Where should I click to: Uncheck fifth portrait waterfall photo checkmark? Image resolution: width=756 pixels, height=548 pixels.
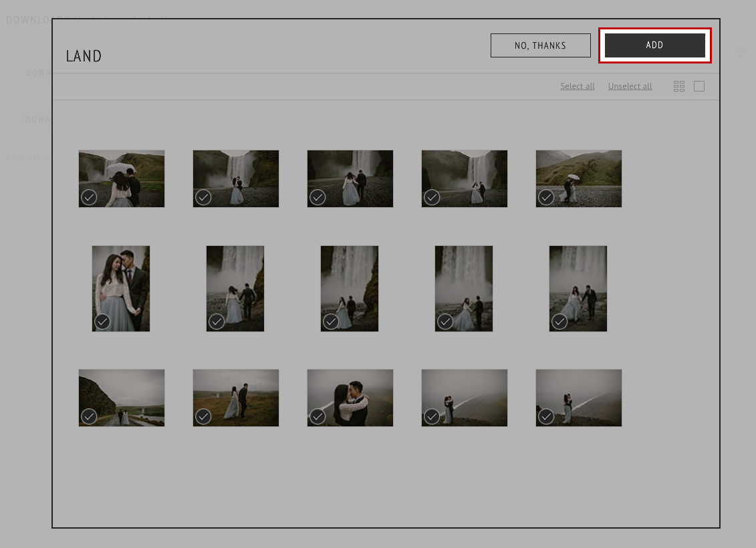click(x=559, y=321)
